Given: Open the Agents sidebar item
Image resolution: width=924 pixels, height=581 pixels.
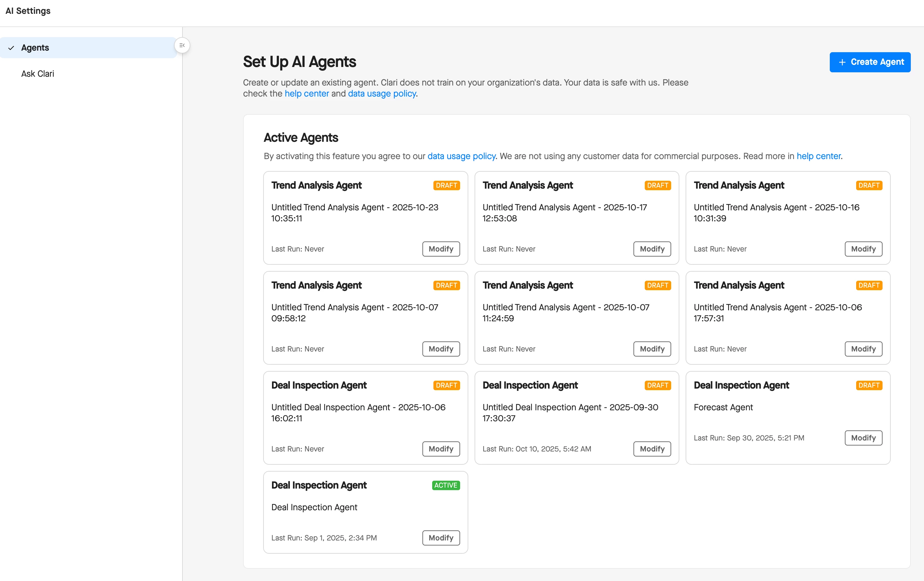Looking at the screenshot, I should 35,47.
